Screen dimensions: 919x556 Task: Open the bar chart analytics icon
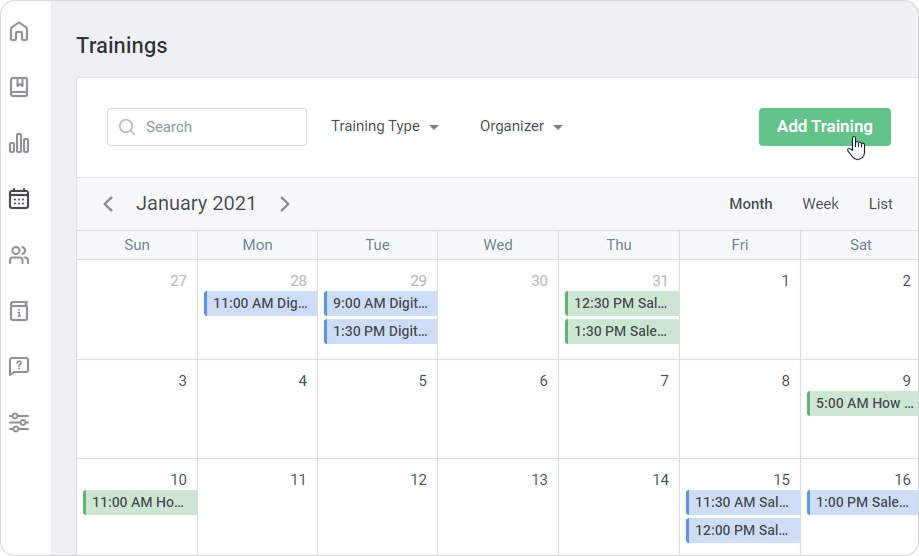pos(19,143)
